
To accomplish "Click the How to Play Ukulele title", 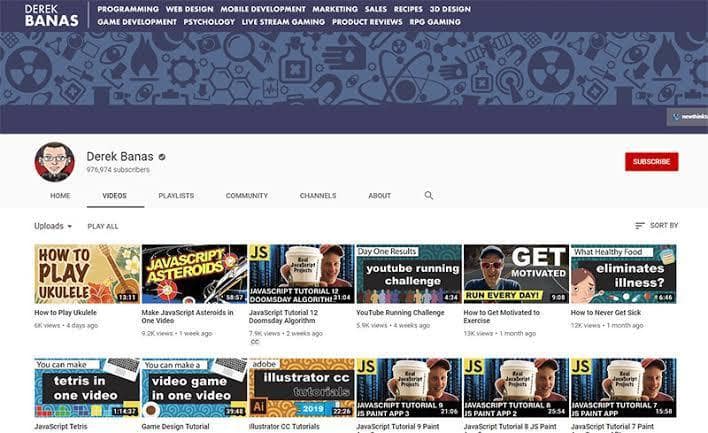I will click(x=65, y=312).
